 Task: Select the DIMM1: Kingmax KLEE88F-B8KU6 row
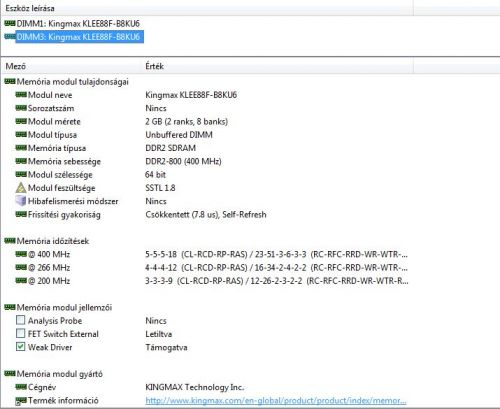(x=78, y=24)
